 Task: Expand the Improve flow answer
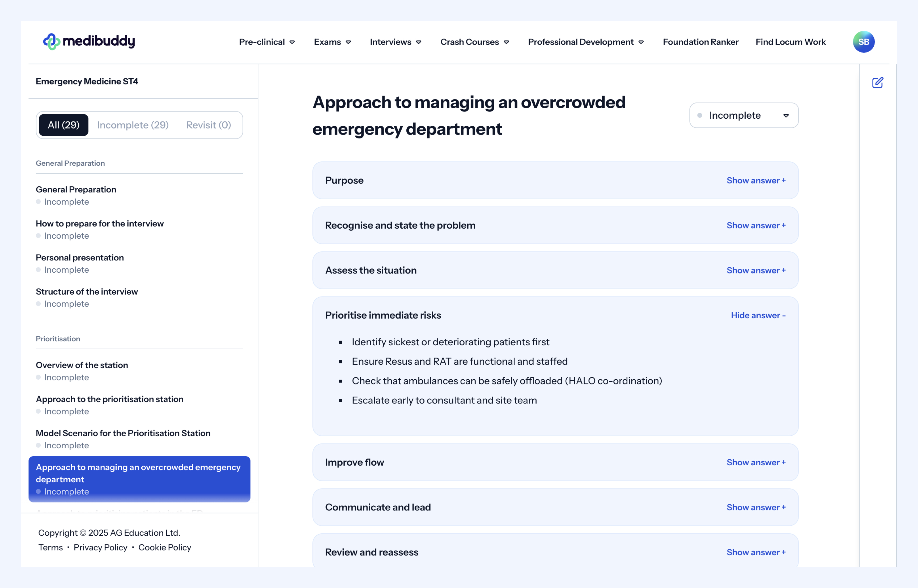click(756, 462)
